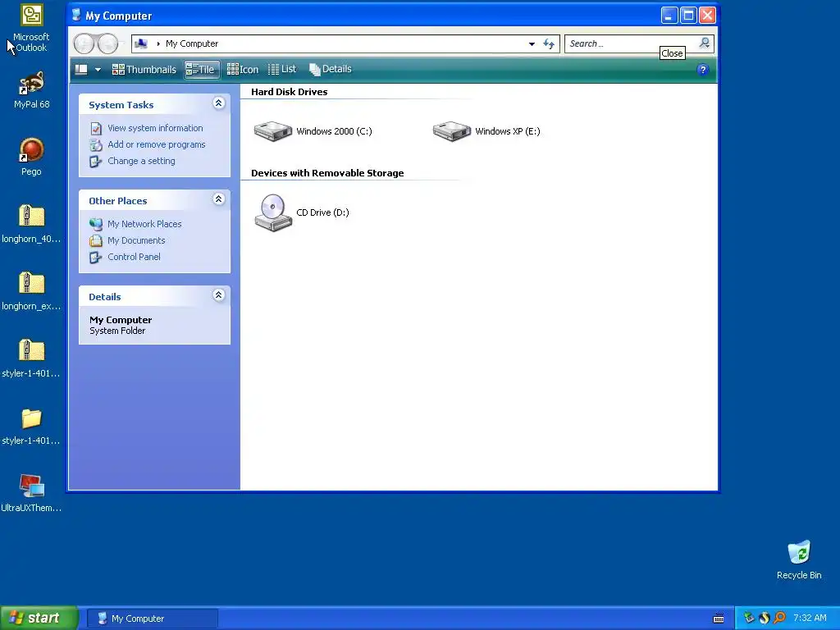The image size is (840, 630).
Task: Collapse the Details panel chevron
Action: pyautogui.click(x=218, y=295)
